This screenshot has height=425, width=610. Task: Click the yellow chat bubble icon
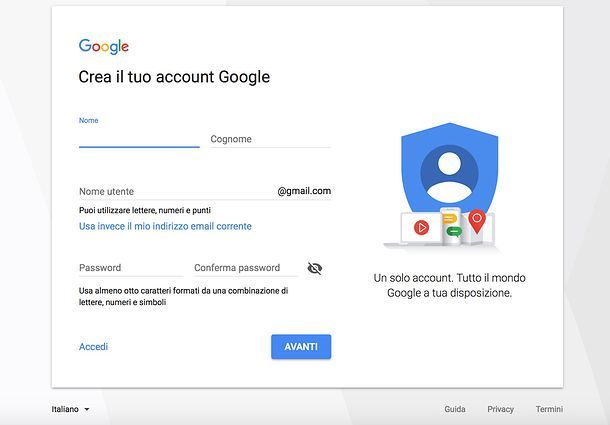pos(449,219)
